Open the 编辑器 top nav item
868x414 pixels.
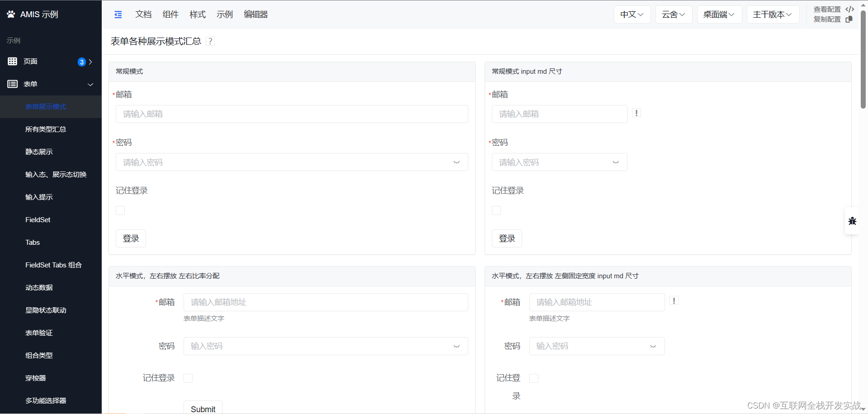(x=256, y=14)
